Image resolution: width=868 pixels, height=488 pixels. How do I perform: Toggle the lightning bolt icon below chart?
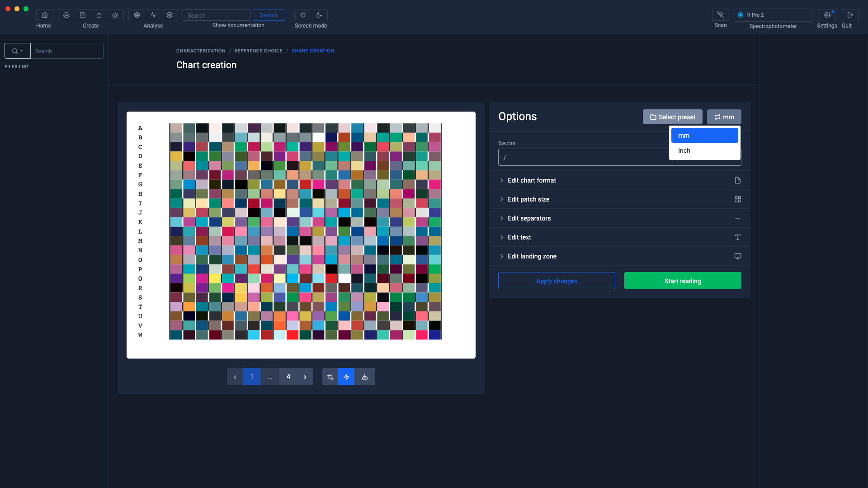(x=346, y=376)
